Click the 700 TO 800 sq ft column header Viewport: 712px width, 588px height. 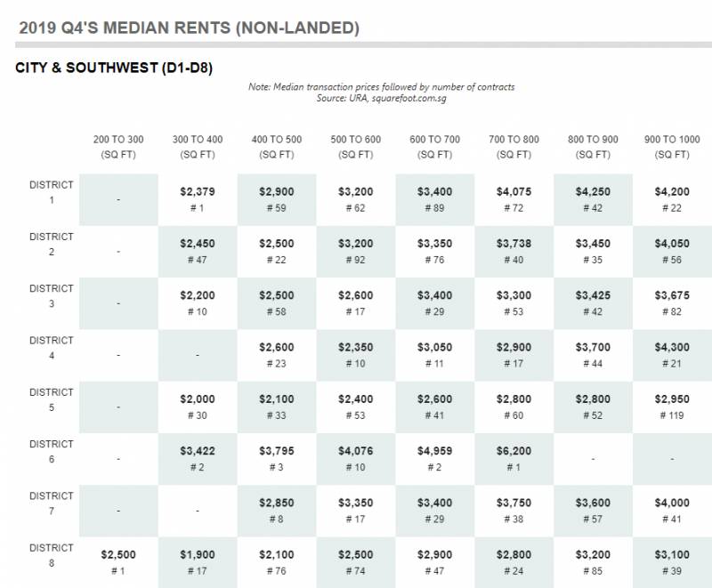[514, 147]
